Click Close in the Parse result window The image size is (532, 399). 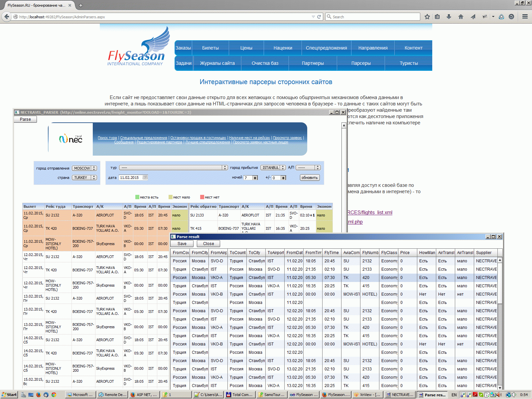(x=208, y=244)
